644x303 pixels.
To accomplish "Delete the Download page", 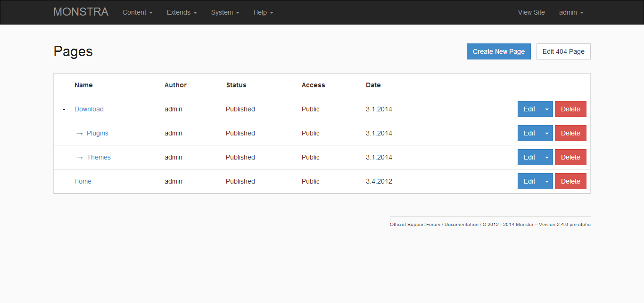I will point(570,109).
